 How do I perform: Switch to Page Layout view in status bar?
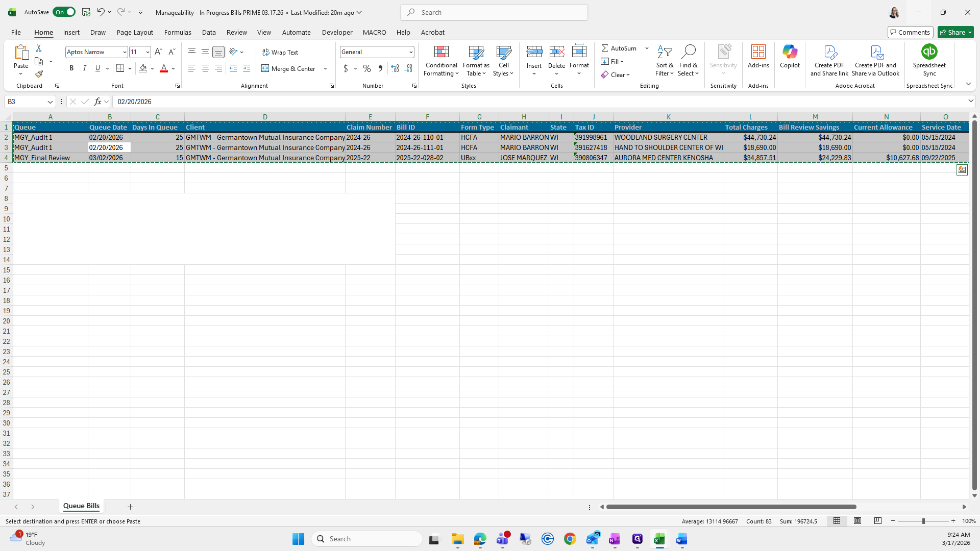pyautogui.click(x=857, y=521)
